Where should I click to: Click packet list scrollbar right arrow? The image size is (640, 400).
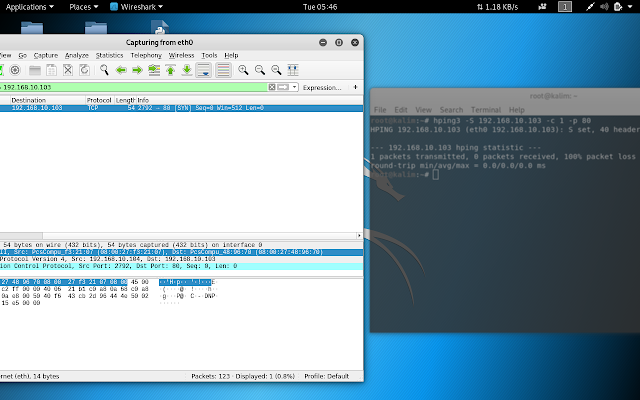click(x=359, y=236)
